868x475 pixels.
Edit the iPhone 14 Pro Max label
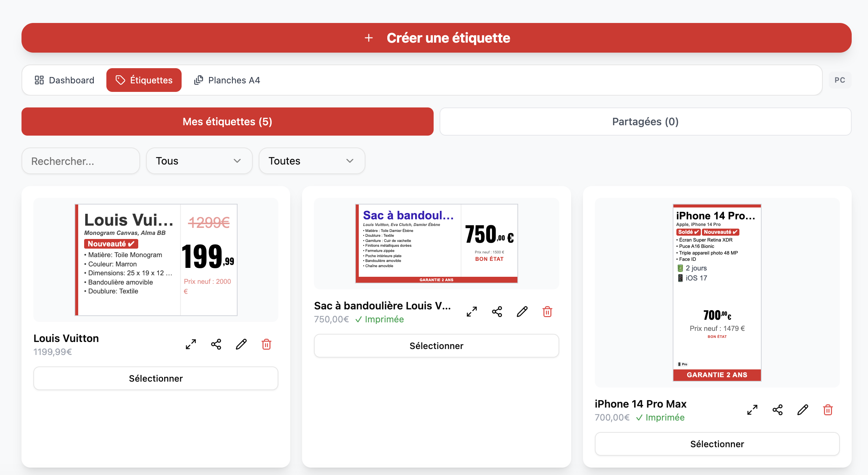point(803,410)
